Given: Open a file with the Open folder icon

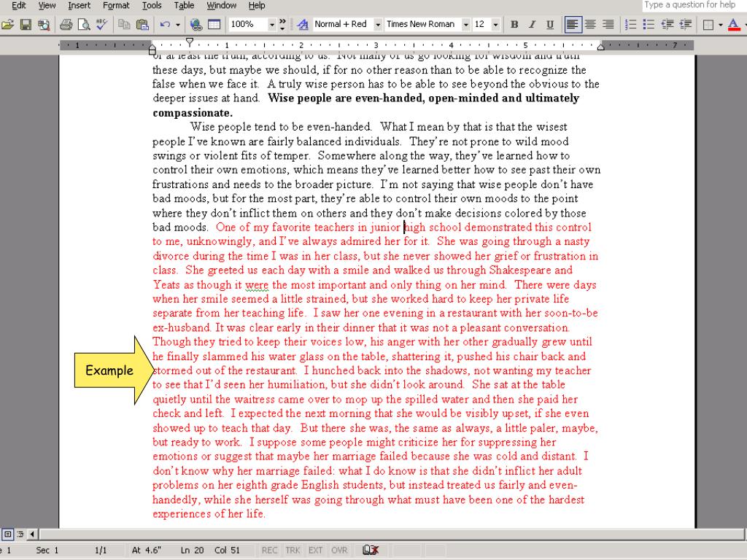Looking at the screenshot, I should (7, 24).
